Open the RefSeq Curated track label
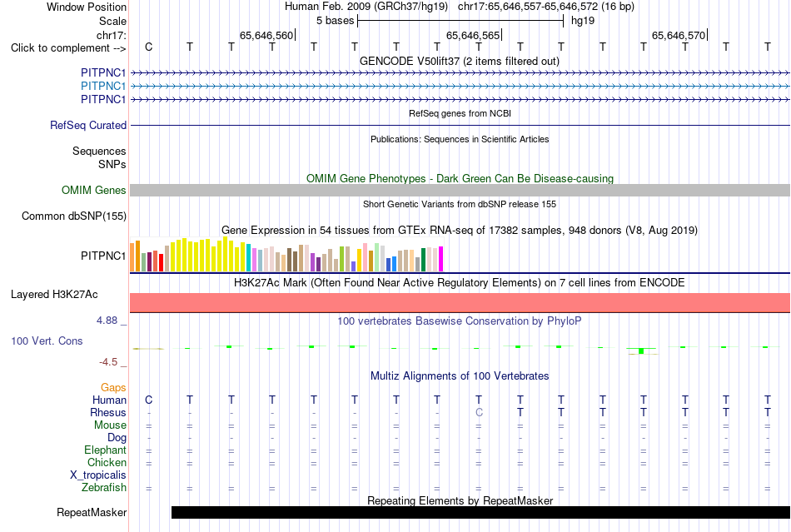This screenshot has width=791, height=532. (88, 125)
